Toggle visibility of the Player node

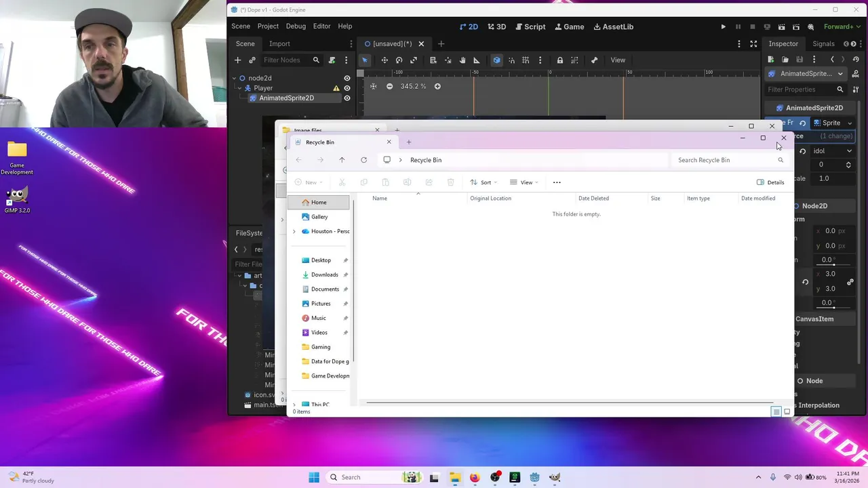click(x=347, y=88)
